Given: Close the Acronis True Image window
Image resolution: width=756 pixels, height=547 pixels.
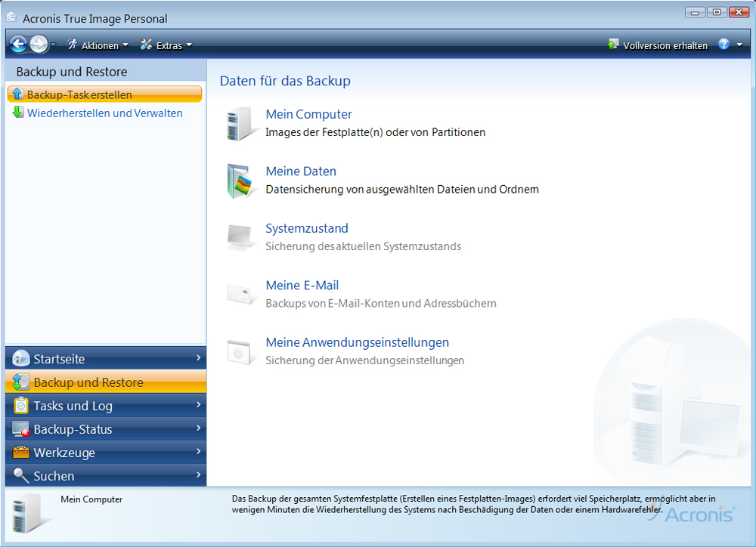Looking at the screenshot, I should click(739, 12).
